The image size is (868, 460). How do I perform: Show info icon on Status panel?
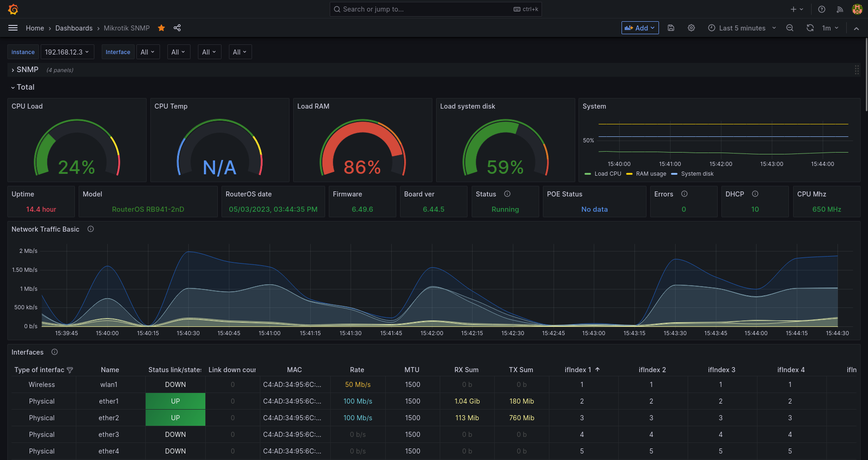(507, 194)
